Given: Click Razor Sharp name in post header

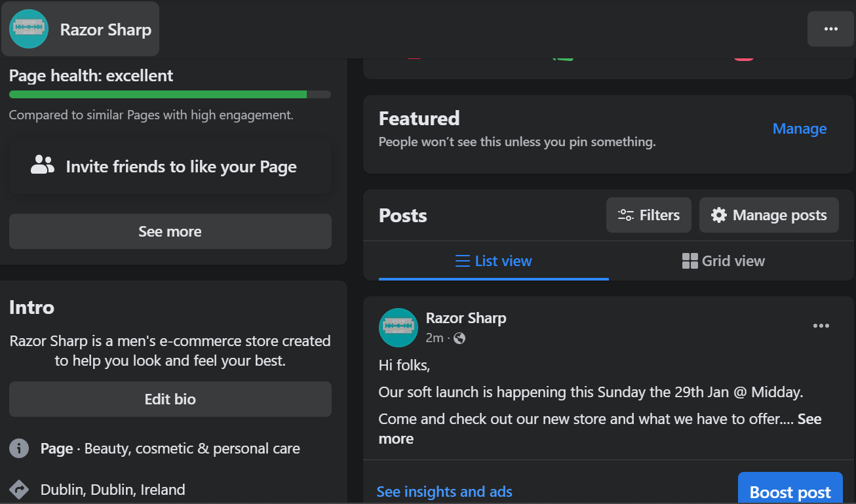Looking at the screenshot, I should coord(466,319).
